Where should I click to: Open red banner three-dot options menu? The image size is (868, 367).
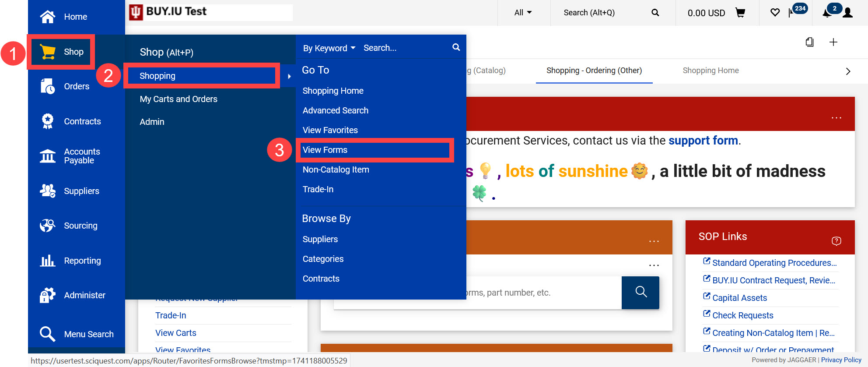[x=836, y=118]
